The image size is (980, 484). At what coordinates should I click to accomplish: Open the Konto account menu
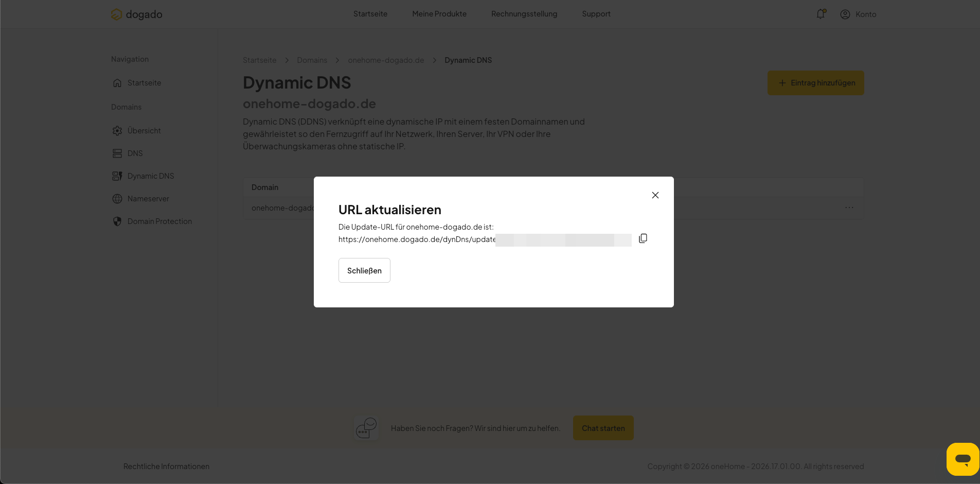[858, 14]
